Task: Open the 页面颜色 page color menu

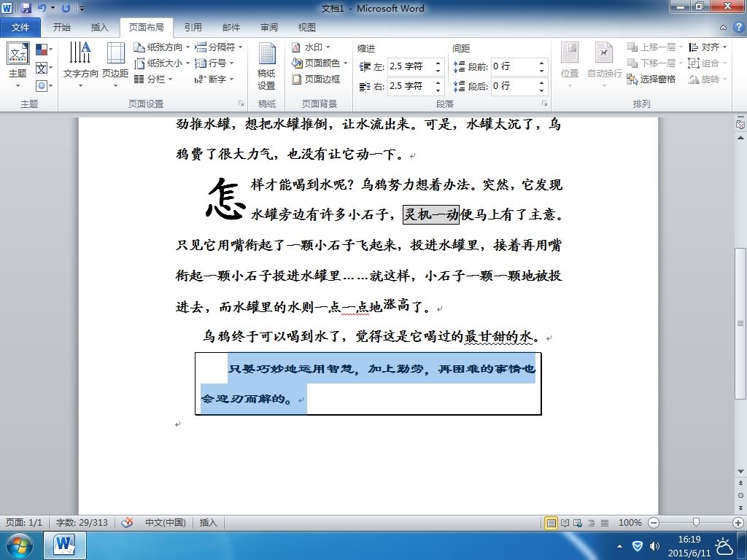Action: [x=320, y=63]
